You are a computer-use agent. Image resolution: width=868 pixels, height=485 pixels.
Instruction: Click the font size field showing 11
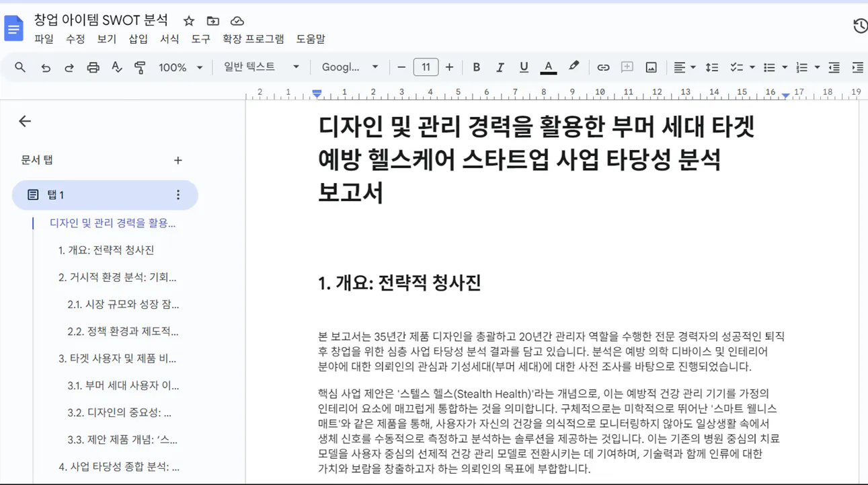426,67
